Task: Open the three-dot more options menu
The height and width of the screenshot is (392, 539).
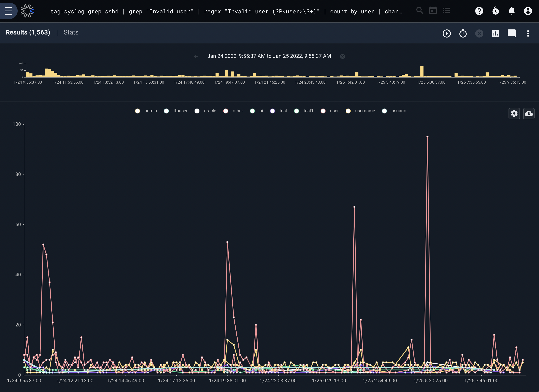Action: coord(528,33)
